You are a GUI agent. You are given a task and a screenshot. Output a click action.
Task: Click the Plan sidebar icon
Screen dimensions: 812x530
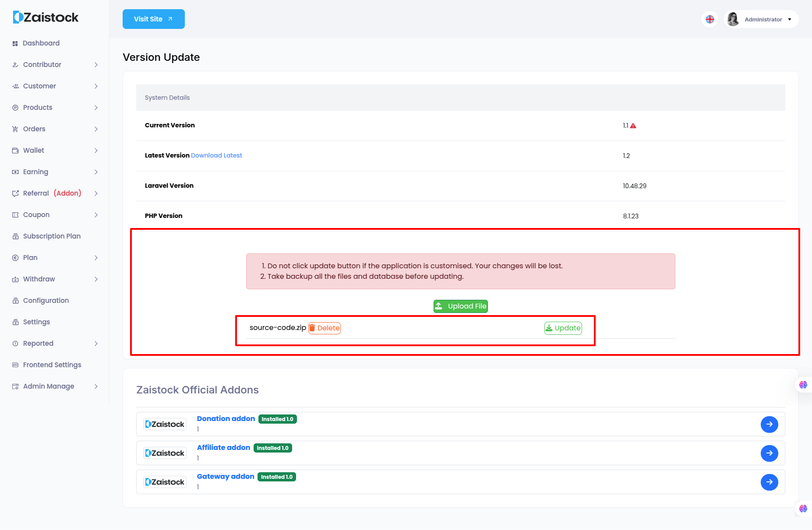pyautogui.click(x=15, y=258)
